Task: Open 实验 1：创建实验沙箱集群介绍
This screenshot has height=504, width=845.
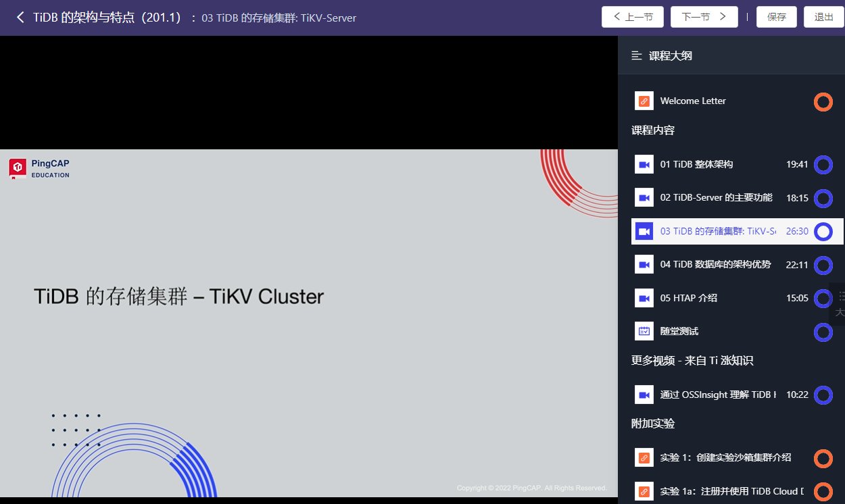Action: pos(725,457)
